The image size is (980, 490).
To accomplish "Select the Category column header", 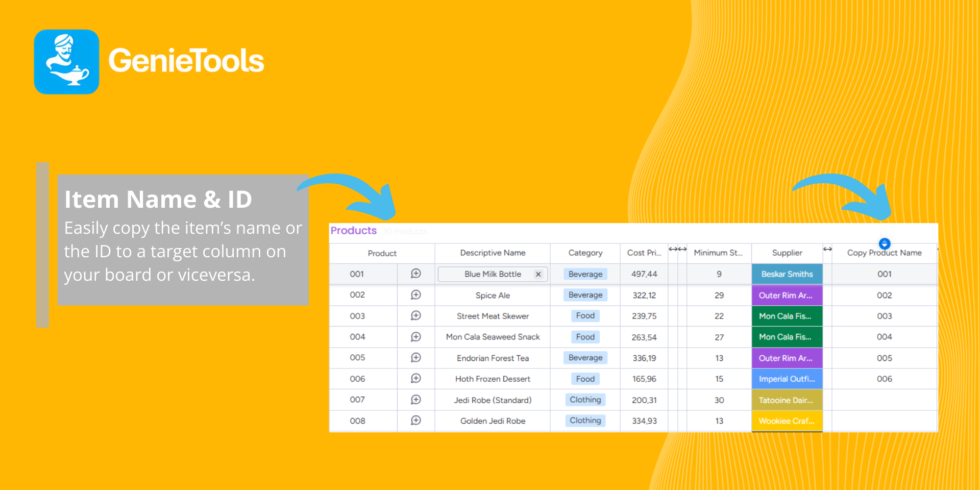I will point(585,253).
